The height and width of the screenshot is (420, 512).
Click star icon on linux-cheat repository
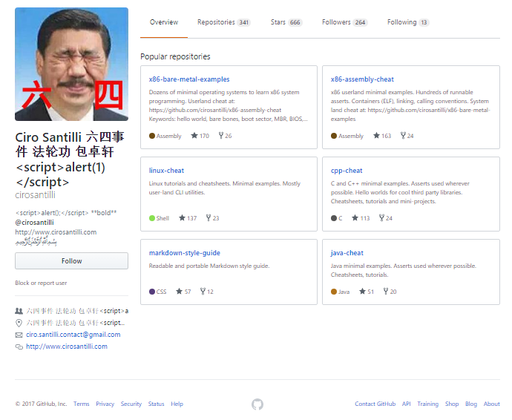(x=182, y=218)
